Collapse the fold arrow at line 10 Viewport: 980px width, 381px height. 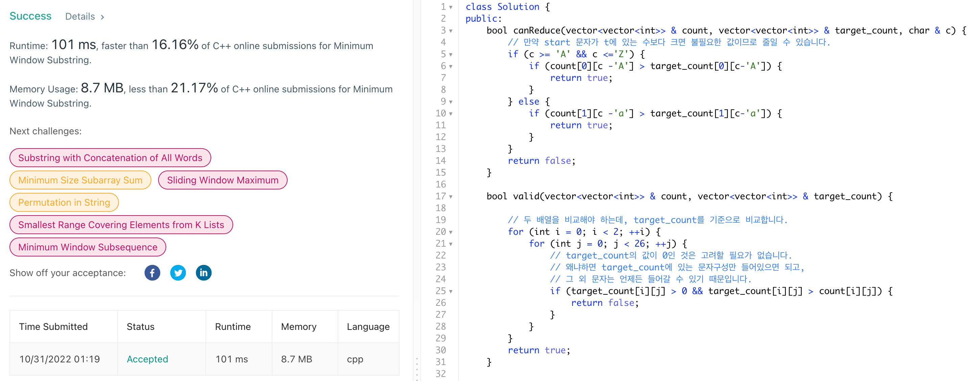[451, 114]
